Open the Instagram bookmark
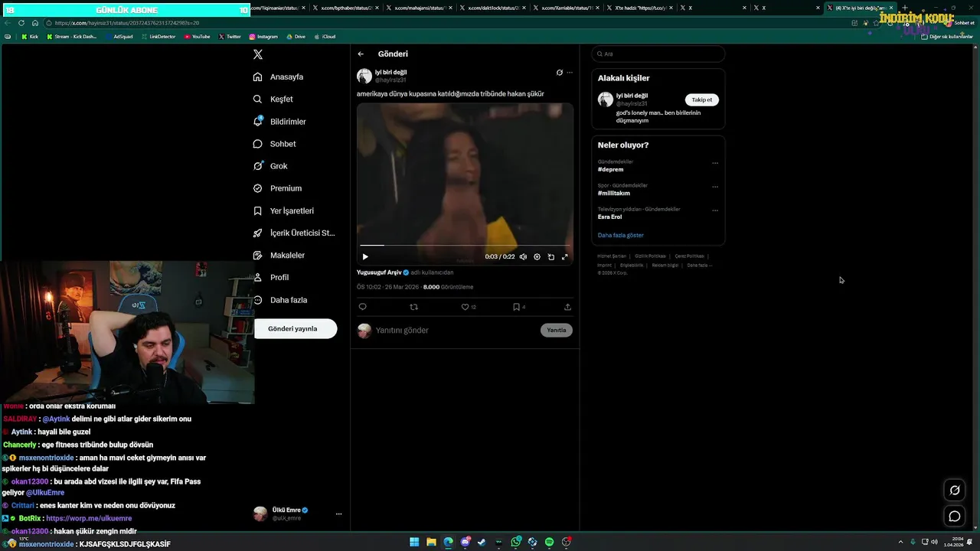 pyautogui.click(x=263, y=37)
